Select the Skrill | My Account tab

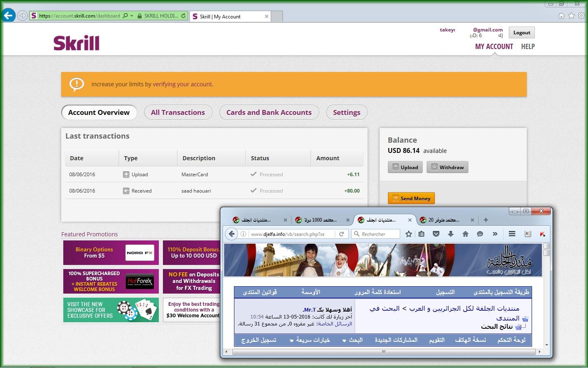coord(230,16)
